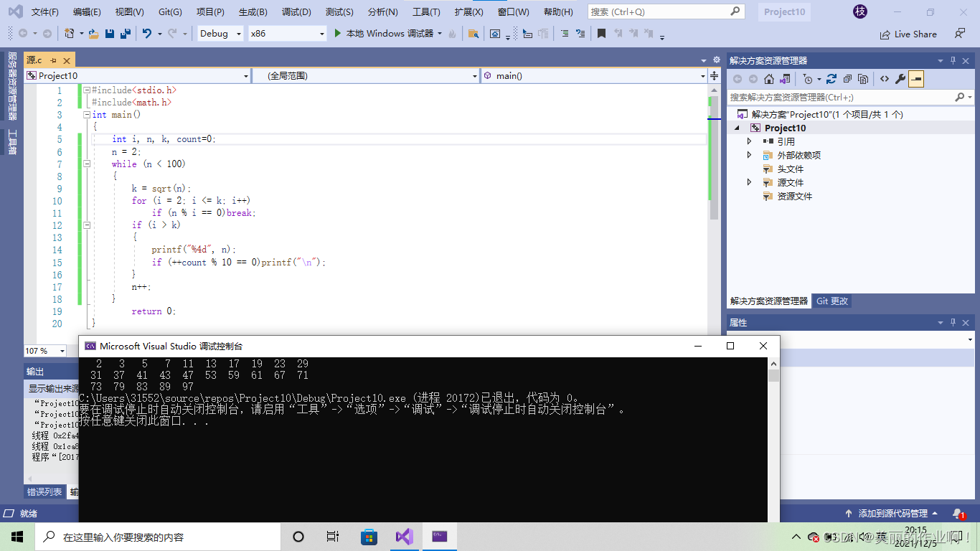The width and height of the screenshot is (980, 551).
Task: Collapse the Project10 tree node
Action: pyautogui.click(x=738, y=128)
